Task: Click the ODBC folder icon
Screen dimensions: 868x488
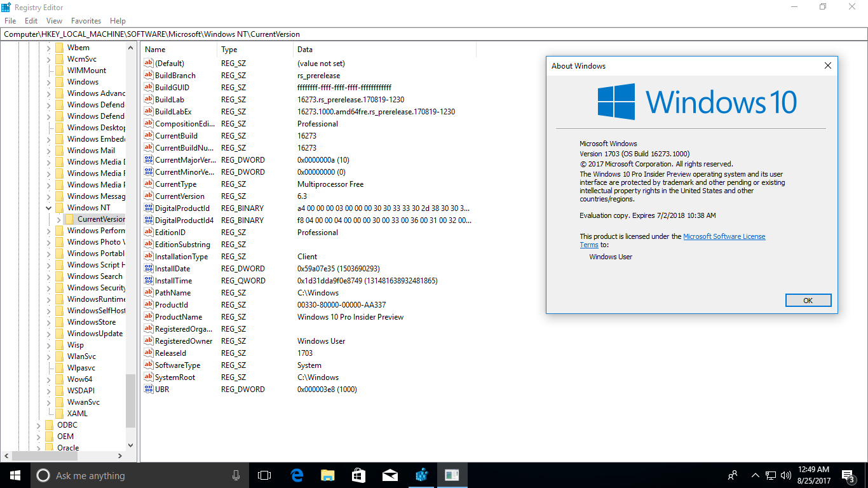Action: 49,424
